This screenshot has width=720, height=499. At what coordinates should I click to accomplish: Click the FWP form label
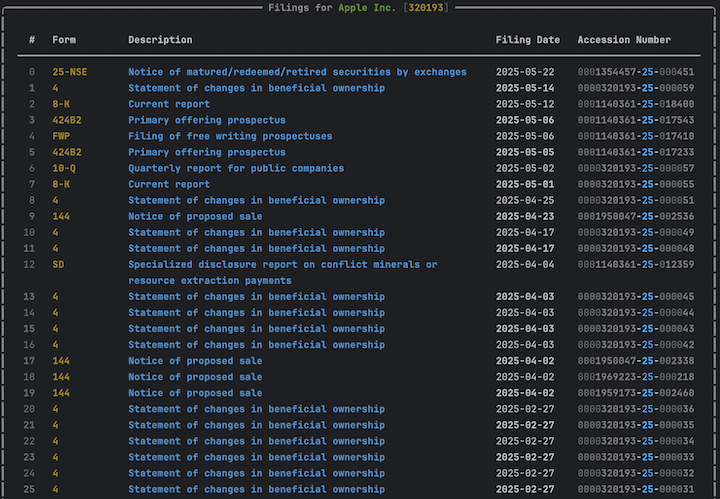61,136
